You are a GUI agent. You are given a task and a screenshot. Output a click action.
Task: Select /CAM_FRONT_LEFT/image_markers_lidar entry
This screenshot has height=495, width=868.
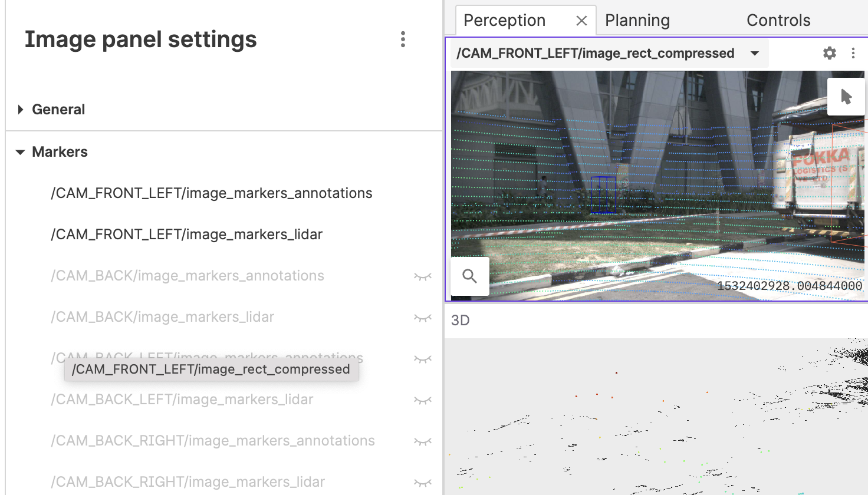tap(186, 234)
